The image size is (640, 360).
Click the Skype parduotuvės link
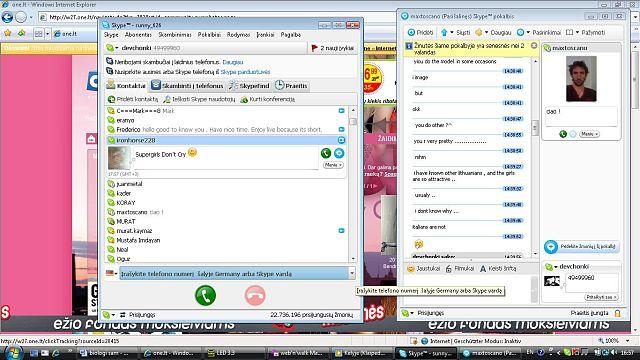tap(245, 72)
